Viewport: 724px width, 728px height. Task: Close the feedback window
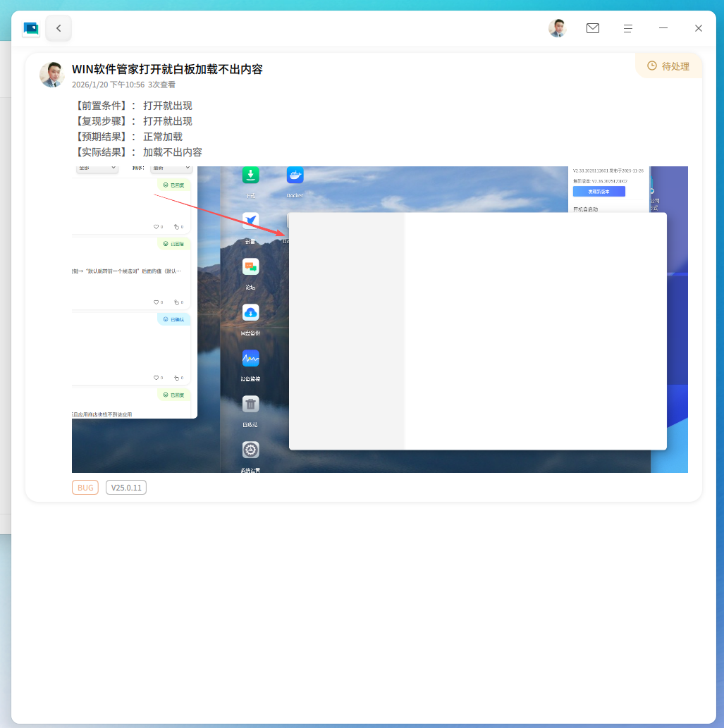[699, 28]
